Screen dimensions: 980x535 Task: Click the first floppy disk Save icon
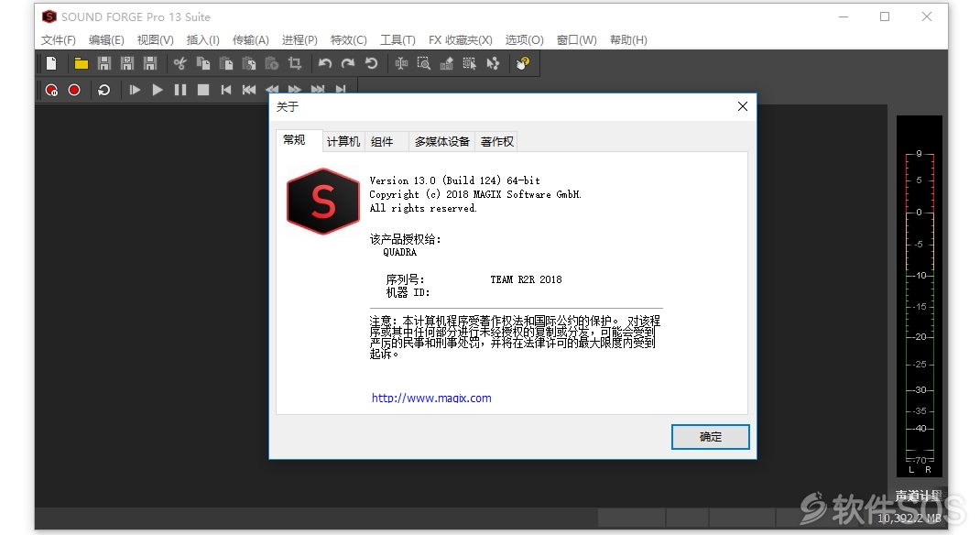point(104,63)
